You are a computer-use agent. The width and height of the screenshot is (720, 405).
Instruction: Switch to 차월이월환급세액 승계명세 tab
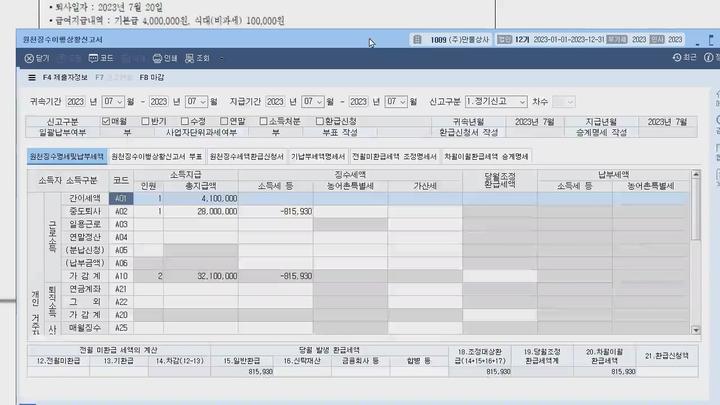[x=486, y=157]
